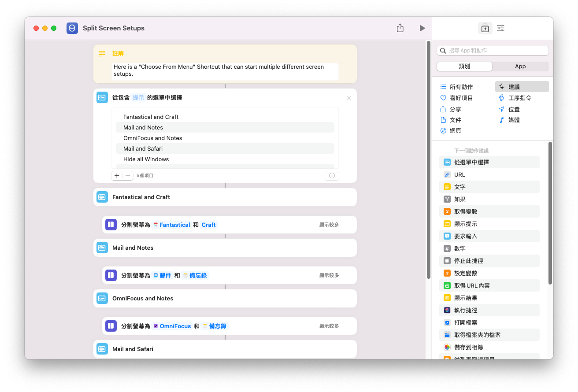Open the action library panel icon

pos(485,28)
